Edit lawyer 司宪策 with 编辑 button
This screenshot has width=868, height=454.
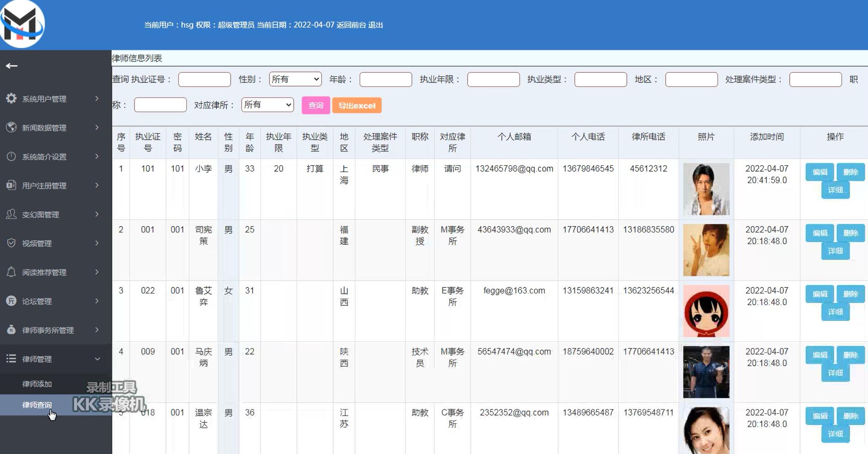pos(819,233)
